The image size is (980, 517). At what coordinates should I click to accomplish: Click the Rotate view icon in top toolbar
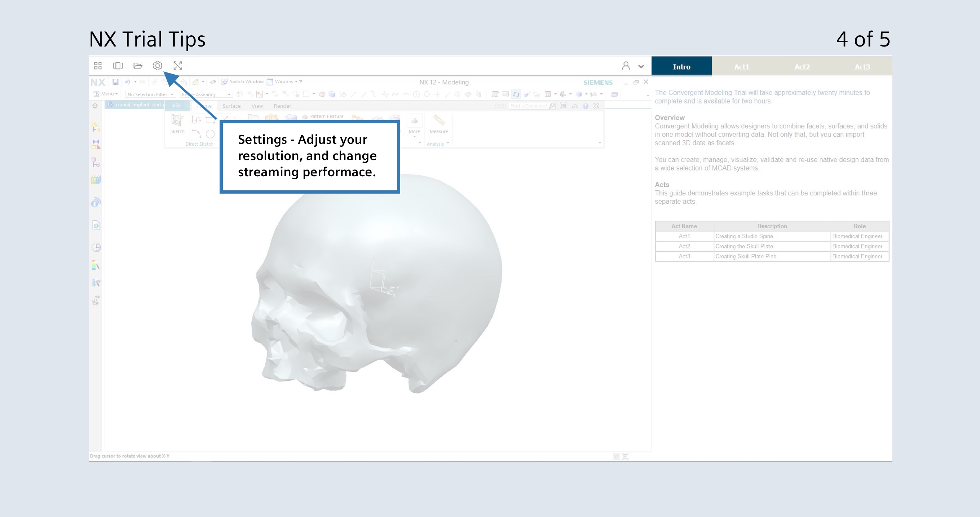[516, 94]
